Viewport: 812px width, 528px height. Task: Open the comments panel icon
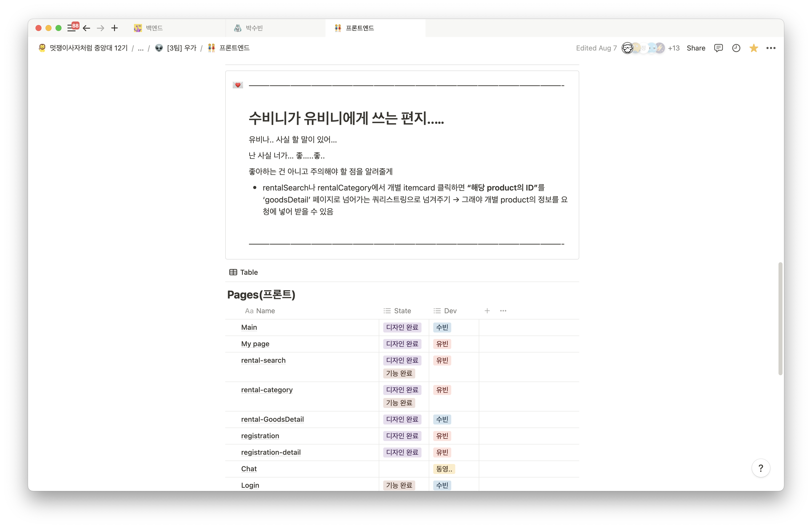click(x=718, y=48)
